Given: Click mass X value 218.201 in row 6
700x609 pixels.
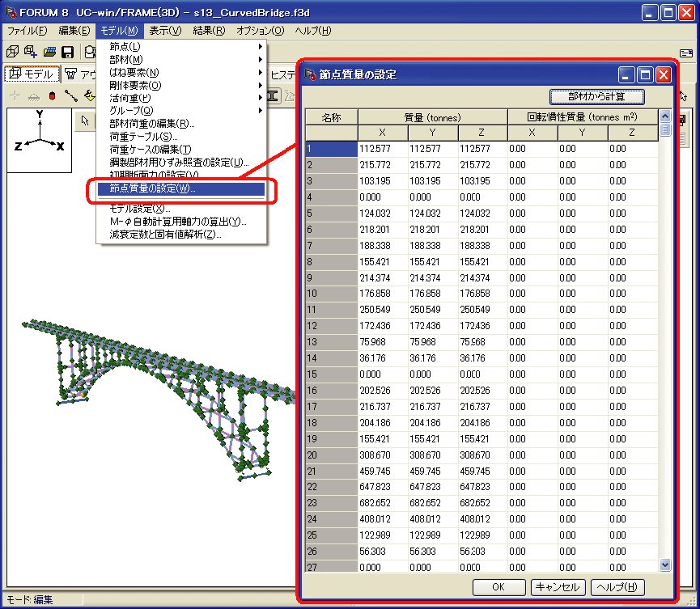Looking at the screenshot, I should point(383,230).
